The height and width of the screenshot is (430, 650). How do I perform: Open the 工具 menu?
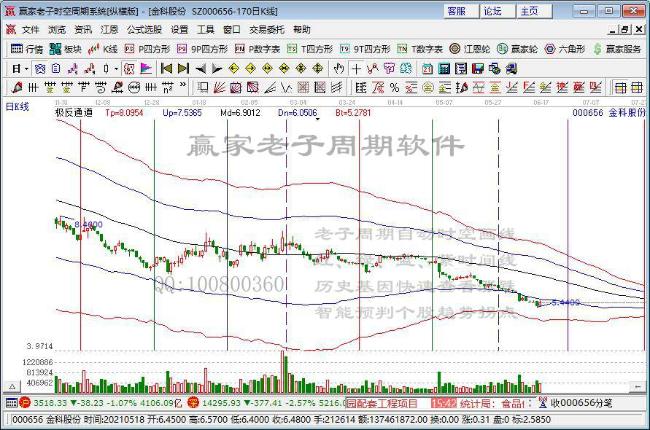coord(206,29)
